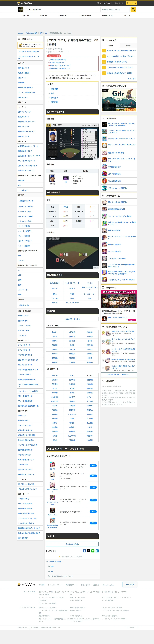This screenshot has height=644, width=154.
Task: Open the ゲームアプリ配信日カレンダー banner
Action: pos(119,299)
